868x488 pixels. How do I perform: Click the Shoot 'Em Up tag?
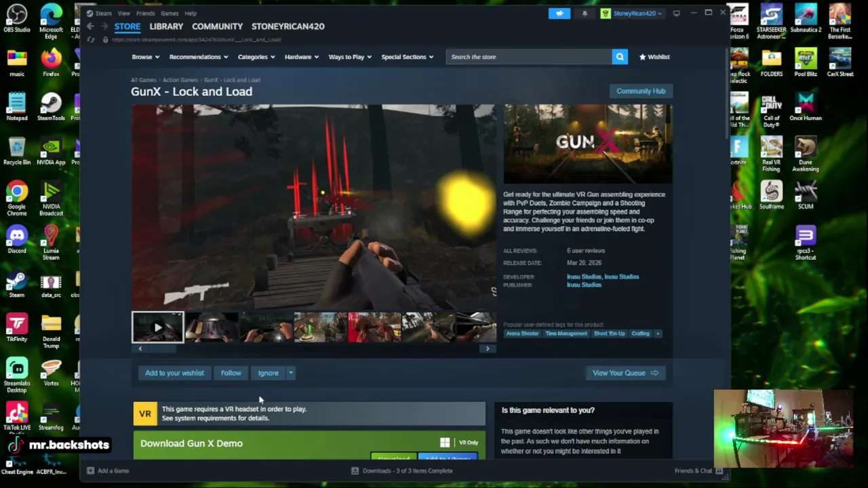pos(609,333)
